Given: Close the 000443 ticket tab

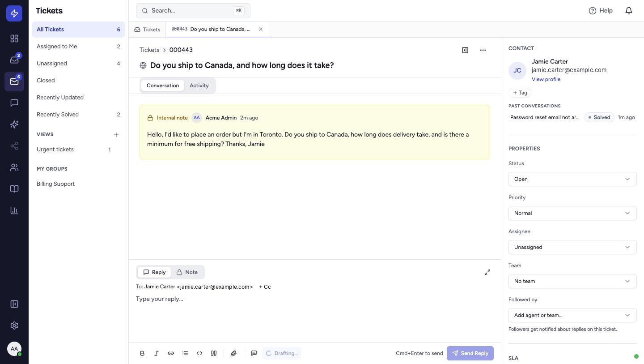Looking at the screenshot, I should [261, 29].
